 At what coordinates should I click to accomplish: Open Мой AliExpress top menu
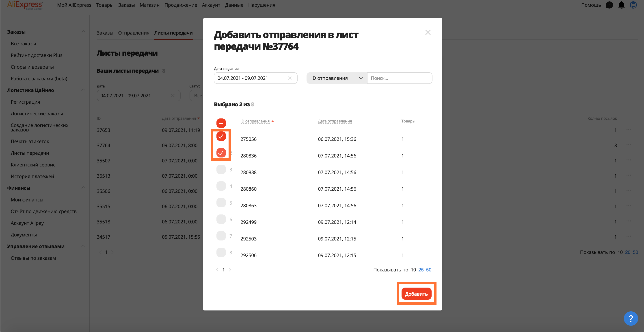point(74,5)
